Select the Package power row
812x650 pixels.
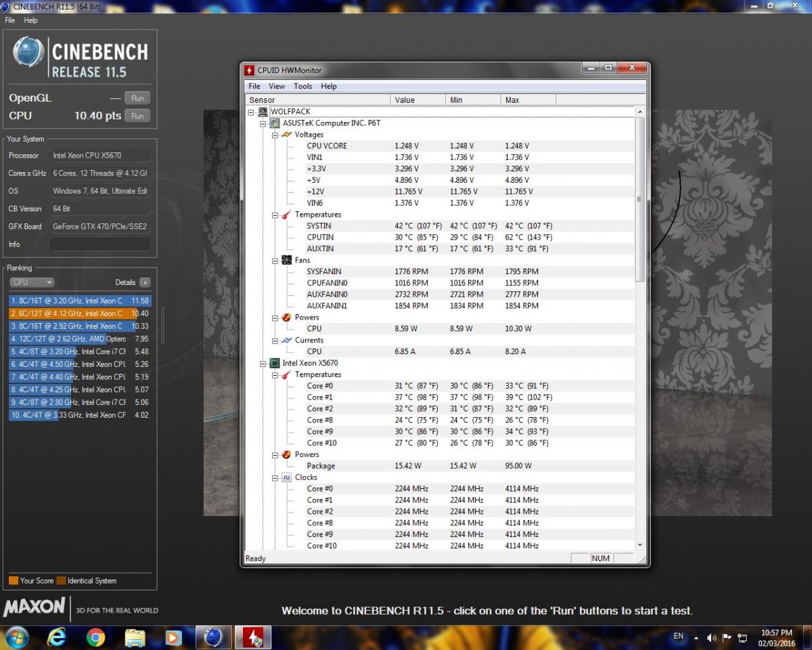click(x=440, y=466)
